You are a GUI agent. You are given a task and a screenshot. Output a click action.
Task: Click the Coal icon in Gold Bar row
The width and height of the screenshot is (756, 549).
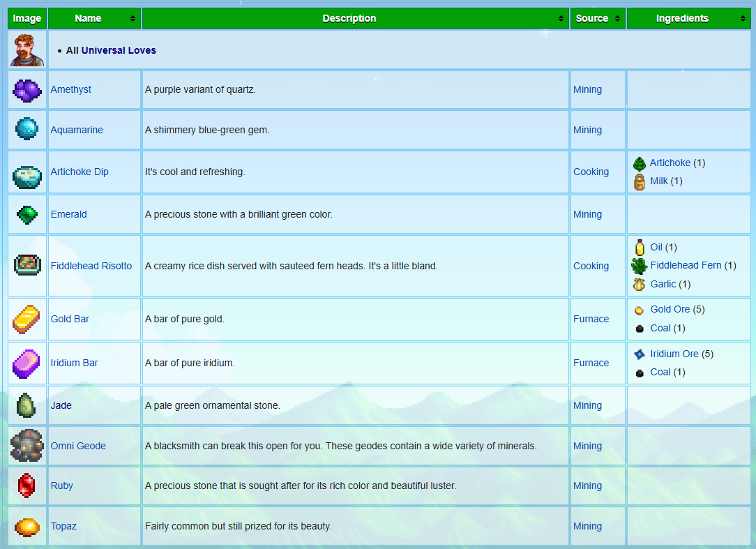point(640,329)
